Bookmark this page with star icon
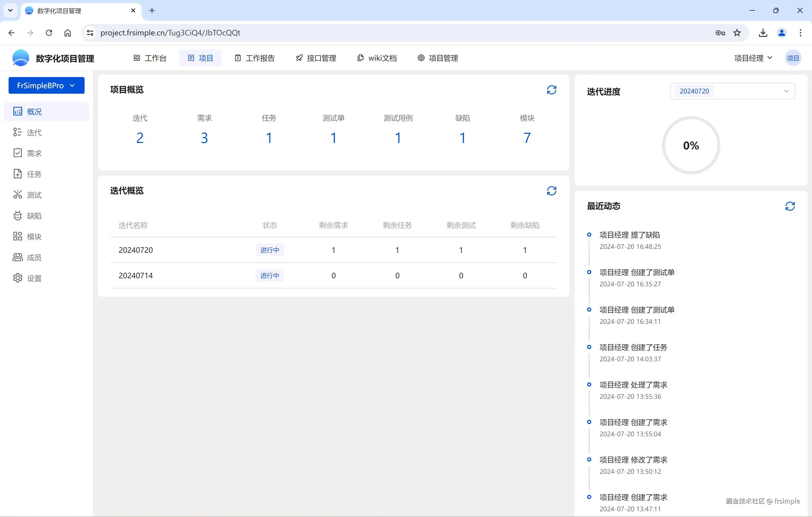This screenshot has width=812, height=517. coord(737,33)
